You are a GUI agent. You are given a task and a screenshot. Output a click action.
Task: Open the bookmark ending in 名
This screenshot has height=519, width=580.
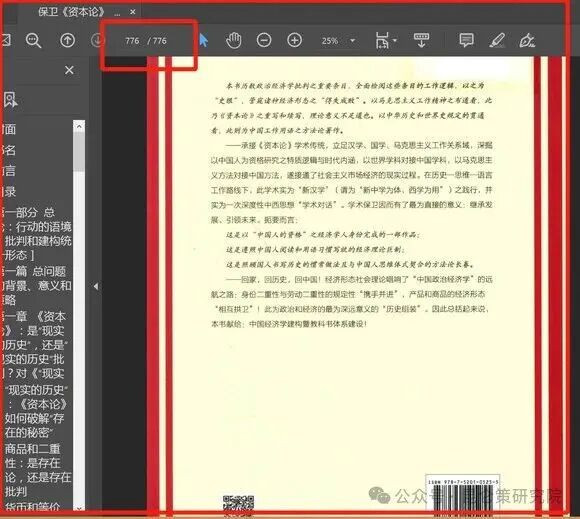pos(9,150)
